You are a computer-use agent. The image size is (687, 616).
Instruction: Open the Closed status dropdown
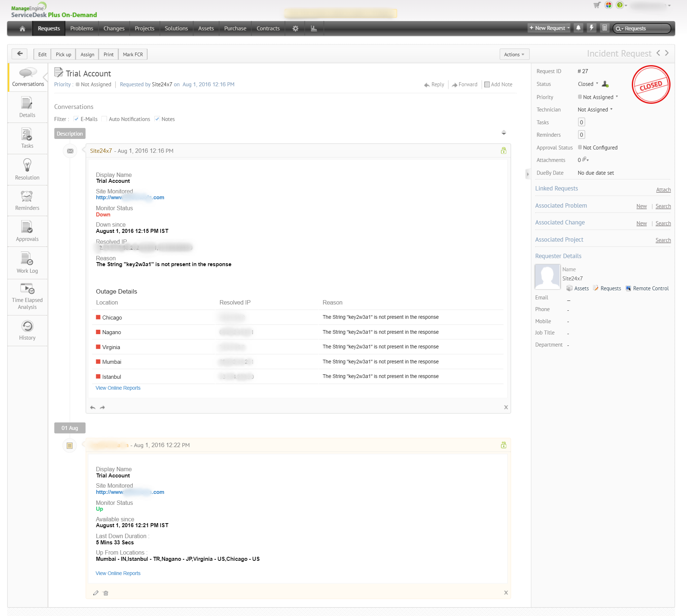[x=588, y=84]
